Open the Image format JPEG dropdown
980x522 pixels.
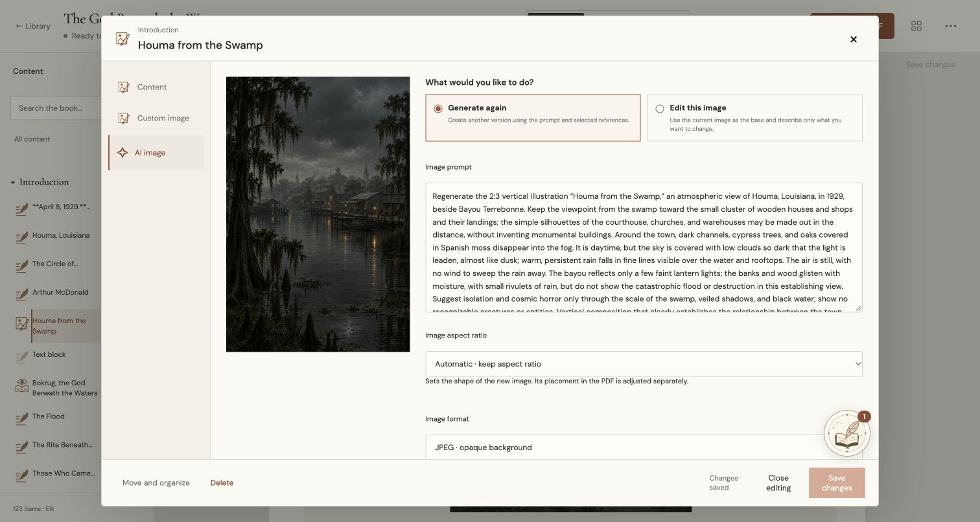[644, 447]
